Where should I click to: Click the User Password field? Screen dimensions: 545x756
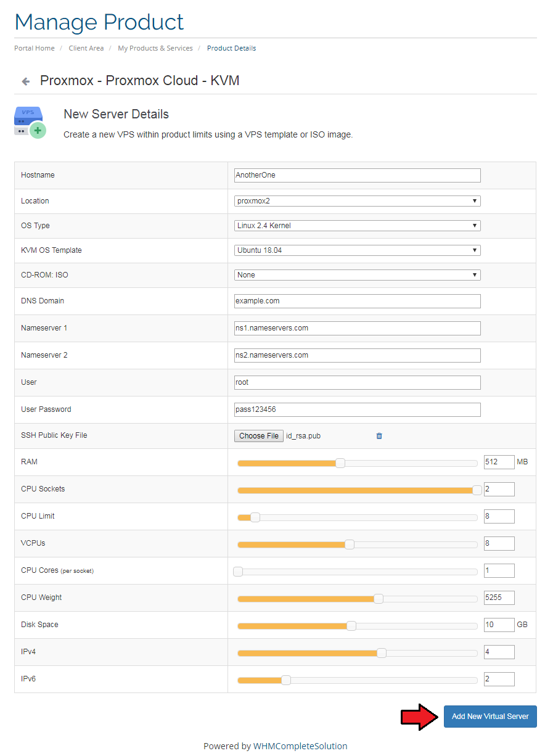pyautogui.click(x=357, y=409)
